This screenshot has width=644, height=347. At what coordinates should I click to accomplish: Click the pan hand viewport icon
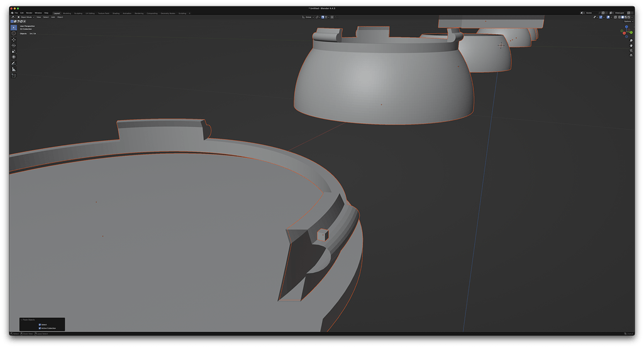click(631, 46)
